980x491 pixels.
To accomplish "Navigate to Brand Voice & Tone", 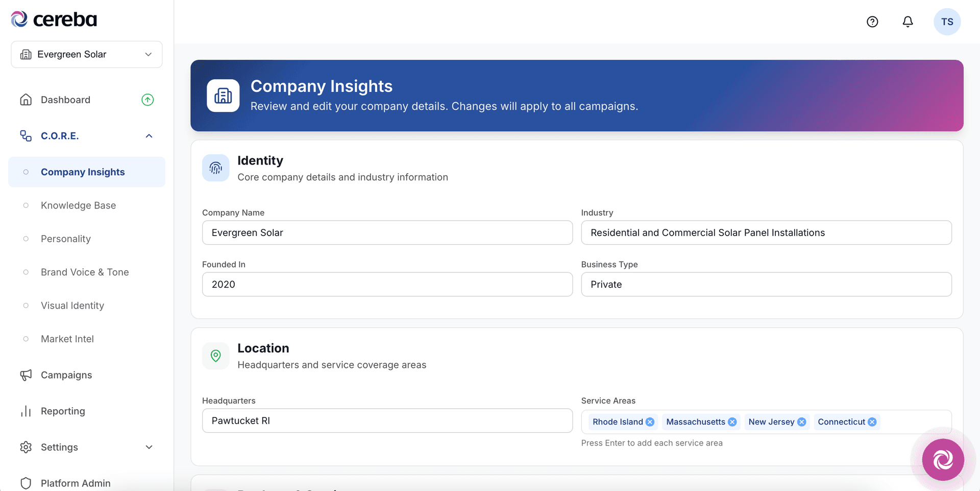I will pyautogui.click(x=84, y=272).
